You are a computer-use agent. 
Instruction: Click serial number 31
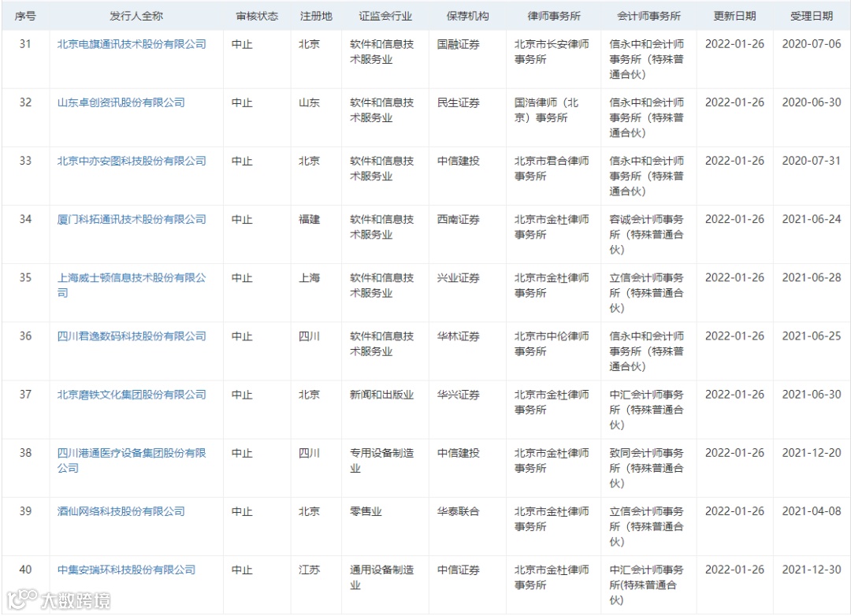pos(25,44)
